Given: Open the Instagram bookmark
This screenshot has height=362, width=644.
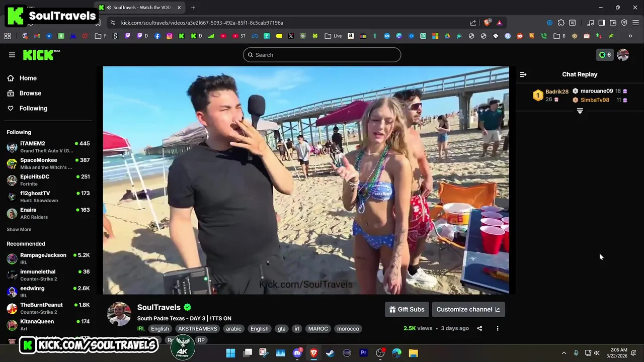Looking at the screenshot, I should pos(170,36).
